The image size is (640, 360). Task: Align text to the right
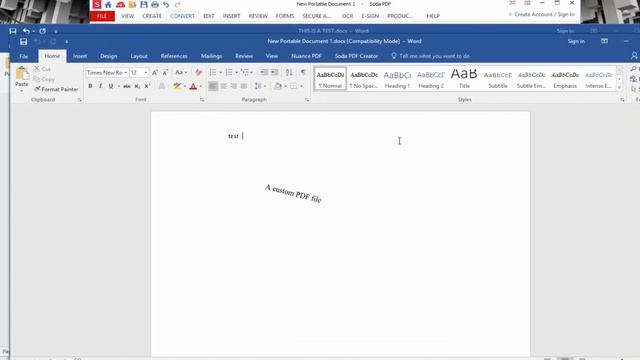(x=233, y=86)
